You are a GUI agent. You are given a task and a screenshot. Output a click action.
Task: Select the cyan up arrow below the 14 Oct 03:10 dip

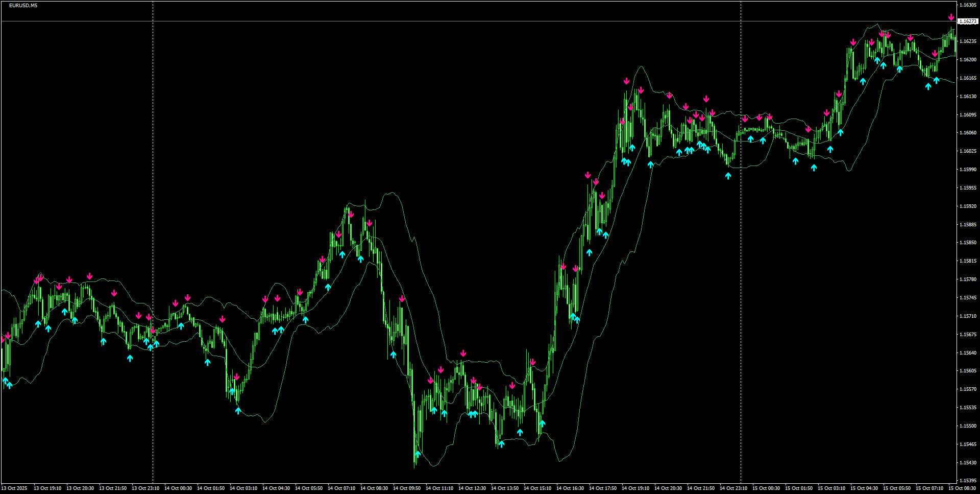(238, 410)
